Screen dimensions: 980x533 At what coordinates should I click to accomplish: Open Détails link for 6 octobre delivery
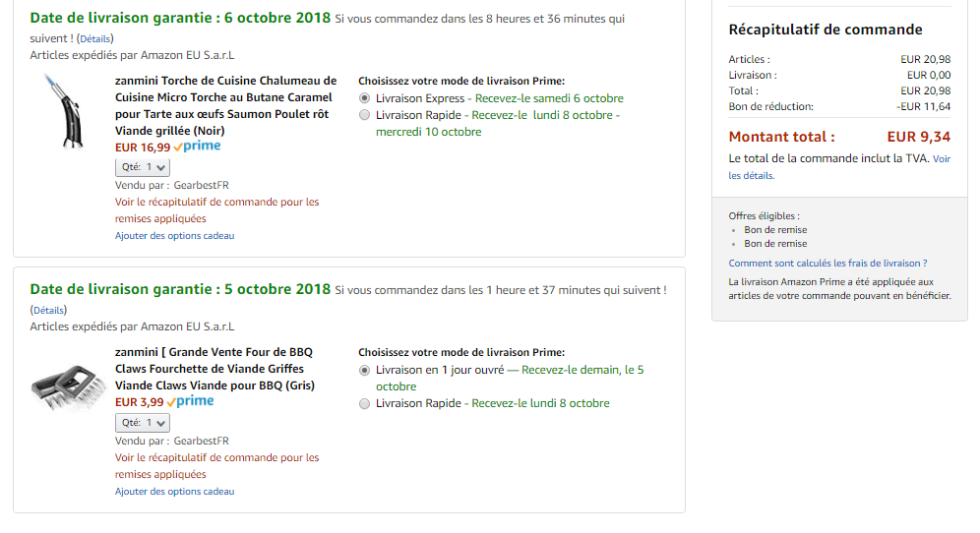pyautogui.click(x=95, y=38)
